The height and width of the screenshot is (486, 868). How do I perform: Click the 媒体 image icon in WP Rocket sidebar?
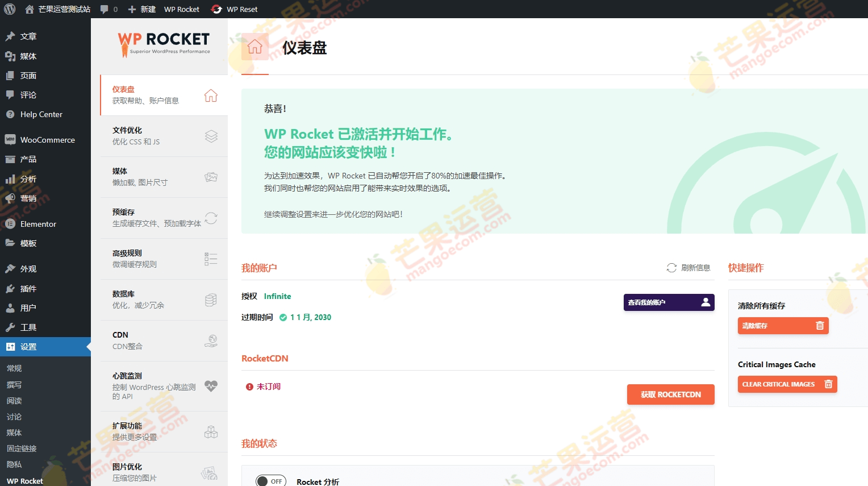[x=211, y=177]
